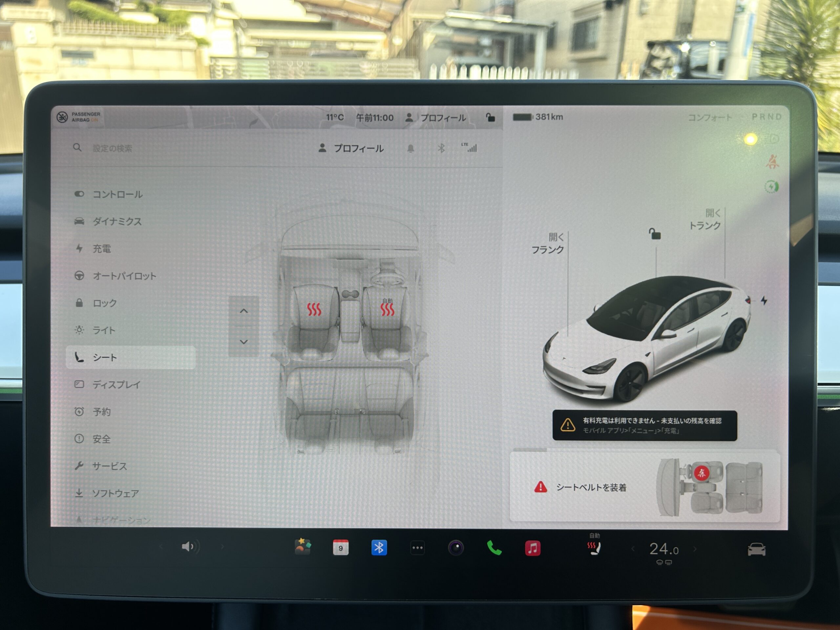Select the ディスプレイ settings menu item

tap(116, 384)
